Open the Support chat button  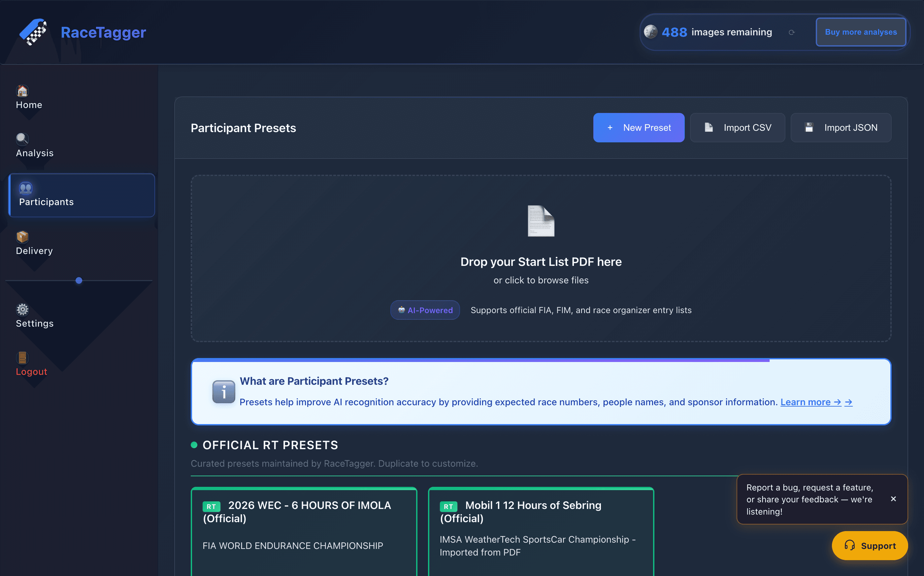[x=870, y=546]
